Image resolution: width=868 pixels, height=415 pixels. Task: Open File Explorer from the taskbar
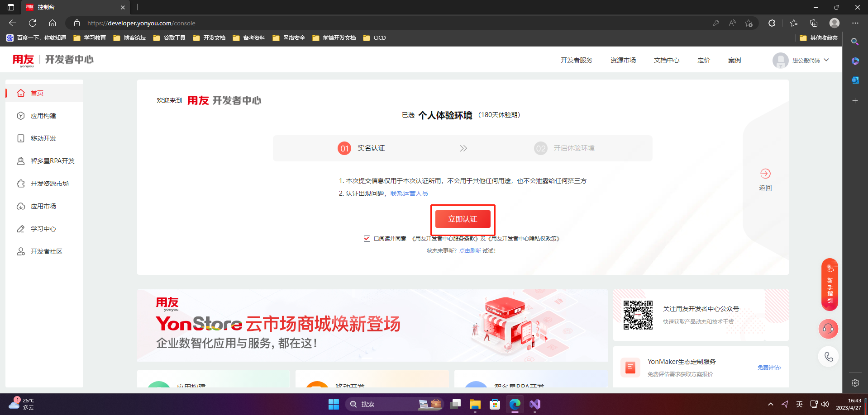coord(475,404)
